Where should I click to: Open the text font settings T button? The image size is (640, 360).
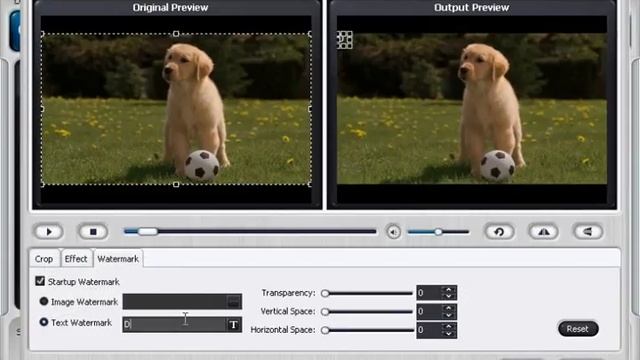[233, 324]
